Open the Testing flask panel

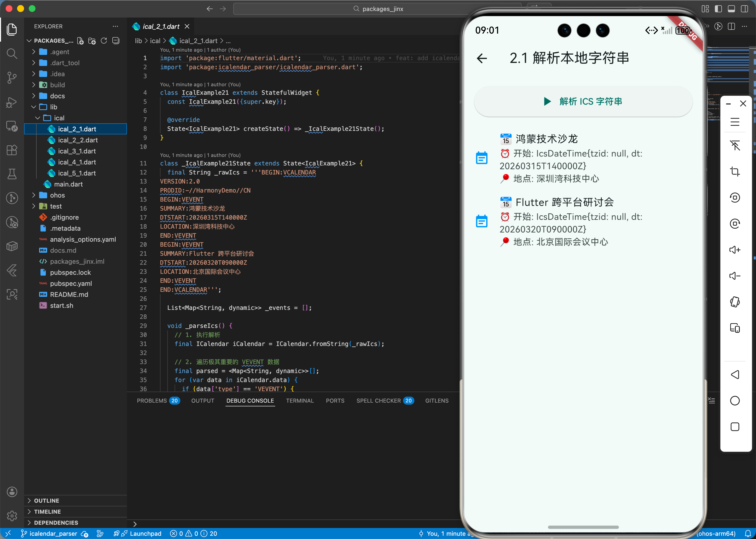point(12,174)
